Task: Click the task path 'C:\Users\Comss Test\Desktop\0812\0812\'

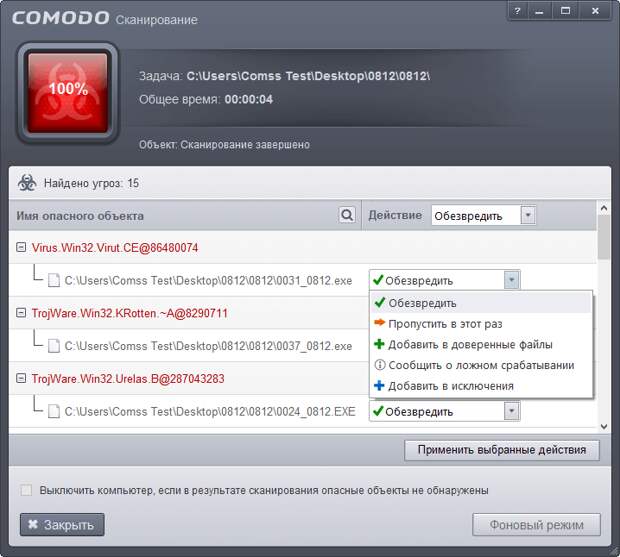Action: [308, 76]
